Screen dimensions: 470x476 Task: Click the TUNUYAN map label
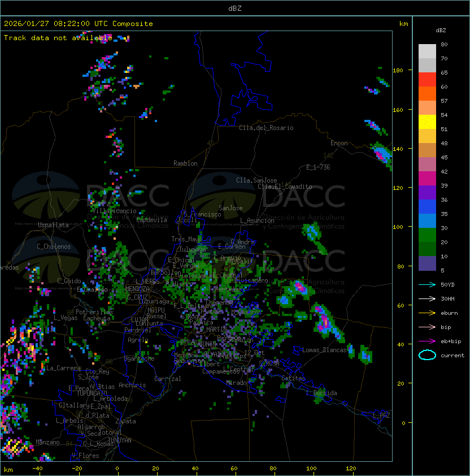click(120, 440)
